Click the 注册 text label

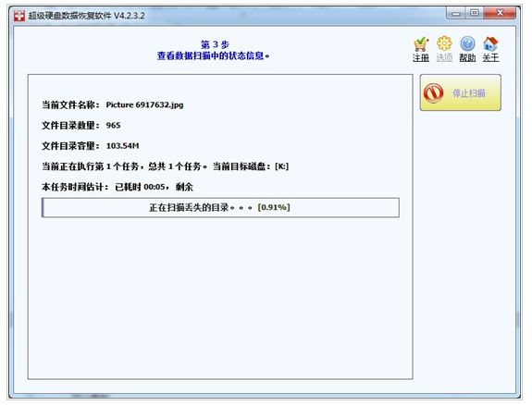pyautogui.click(x=421, y=58)
